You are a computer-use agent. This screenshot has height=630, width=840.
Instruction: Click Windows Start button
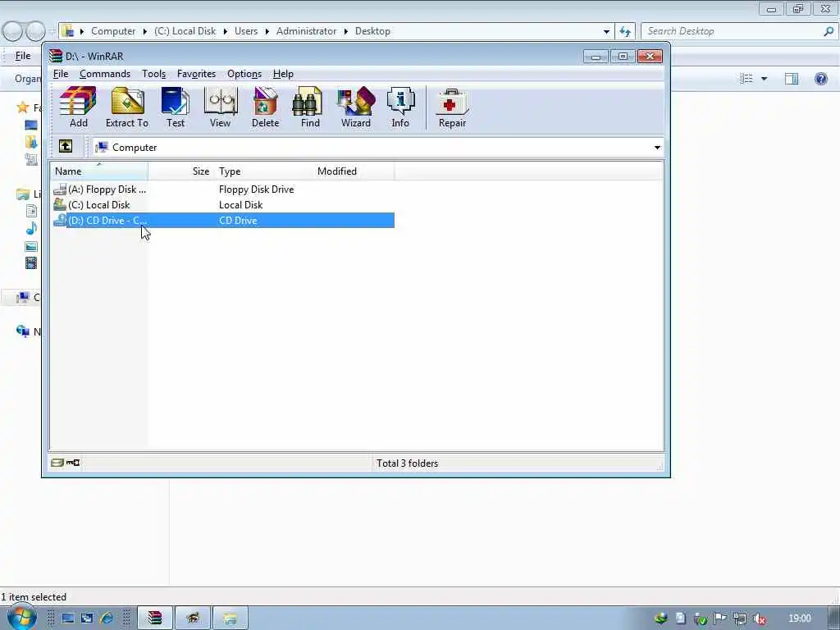point(21,617)
